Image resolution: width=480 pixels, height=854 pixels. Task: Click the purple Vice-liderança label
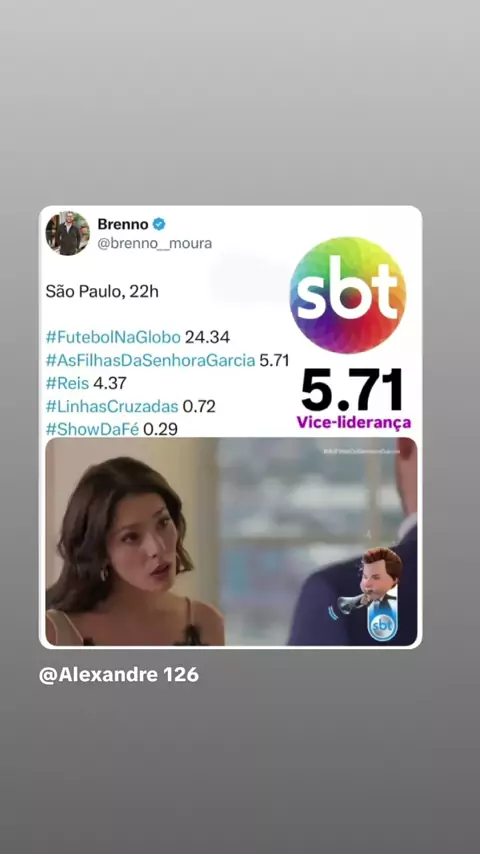click(354, 423)
